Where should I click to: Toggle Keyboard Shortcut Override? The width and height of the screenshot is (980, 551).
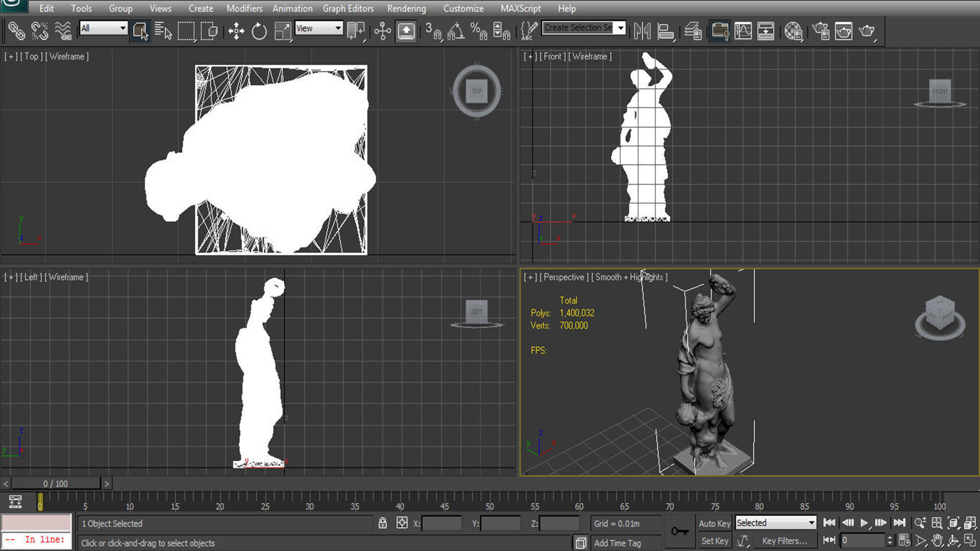(406, 31)
